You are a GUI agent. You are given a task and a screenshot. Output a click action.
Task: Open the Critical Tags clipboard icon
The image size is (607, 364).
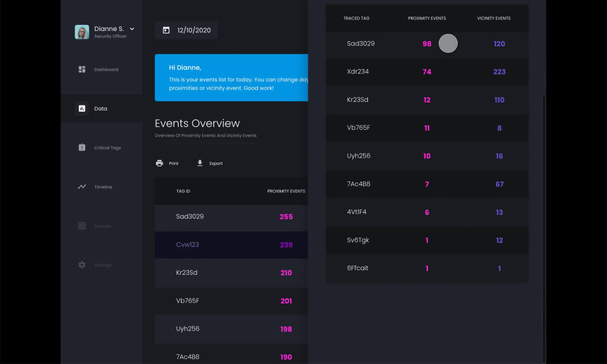click(82, 147)
